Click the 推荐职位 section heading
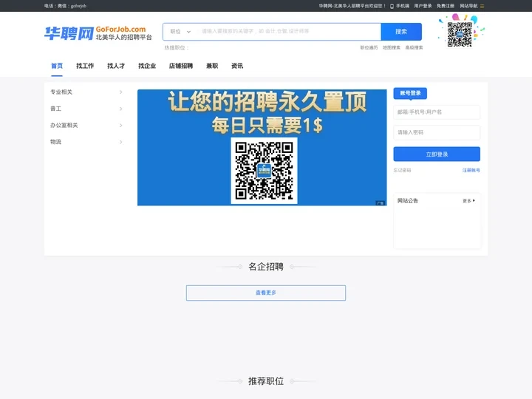This screenshot has width=532, height=399. (x=266, y=381)
